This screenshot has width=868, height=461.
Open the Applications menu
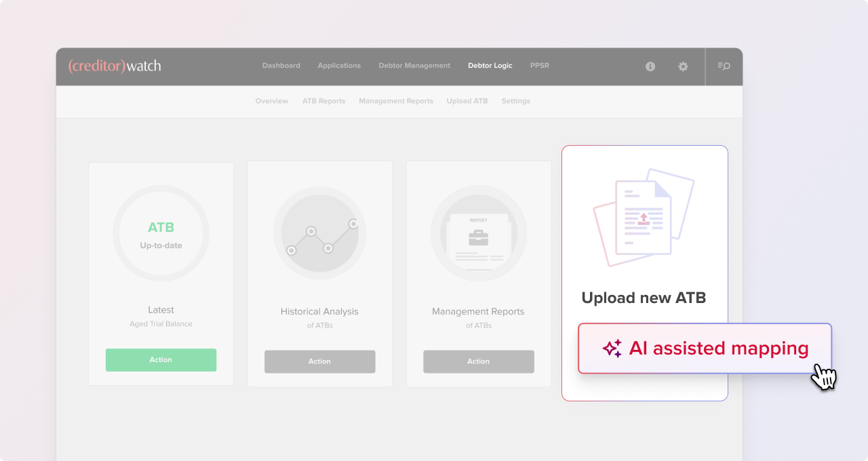point(339,66)
